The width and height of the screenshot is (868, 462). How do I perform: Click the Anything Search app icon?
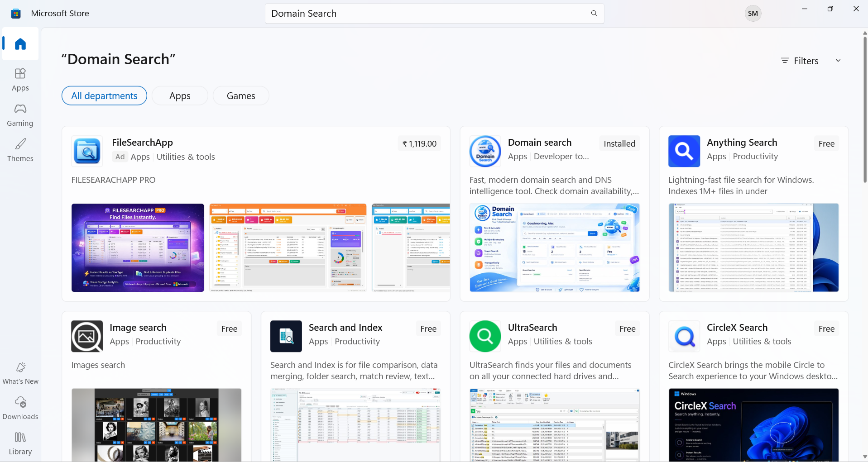point(684,151)
